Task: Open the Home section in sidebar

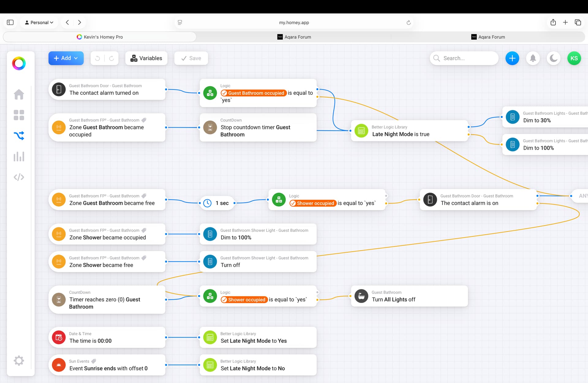Action: click(x=19, y=94)
